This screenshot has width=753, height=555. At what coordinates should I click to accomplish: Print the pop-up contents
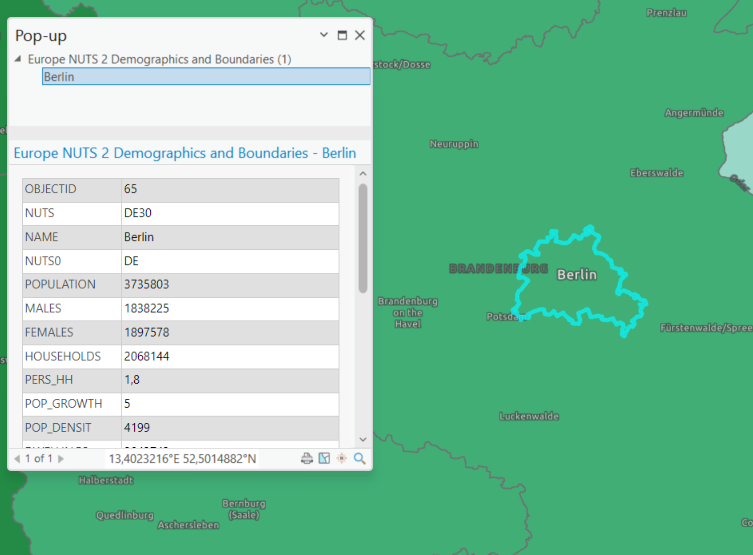point(307,458)
